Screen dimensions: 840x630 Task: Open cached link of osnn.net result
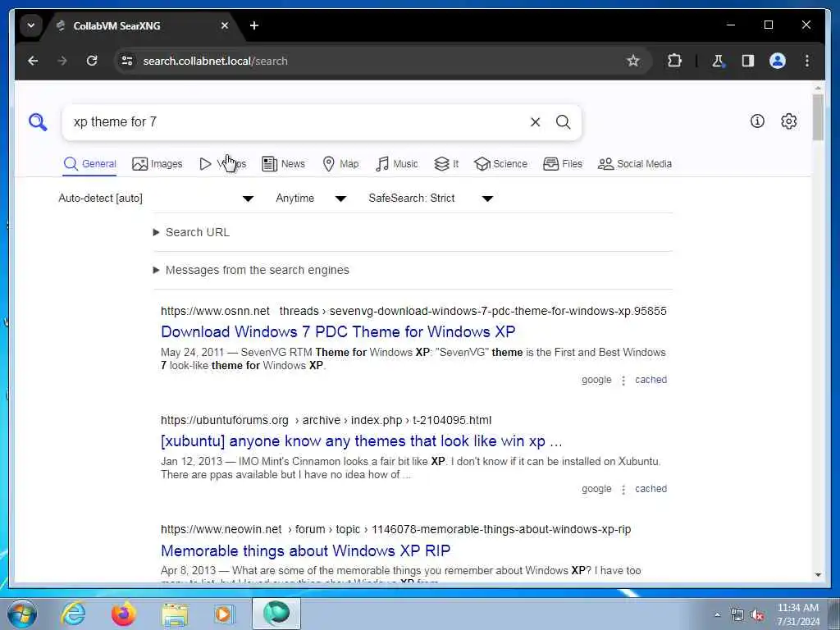pos(651,380)
